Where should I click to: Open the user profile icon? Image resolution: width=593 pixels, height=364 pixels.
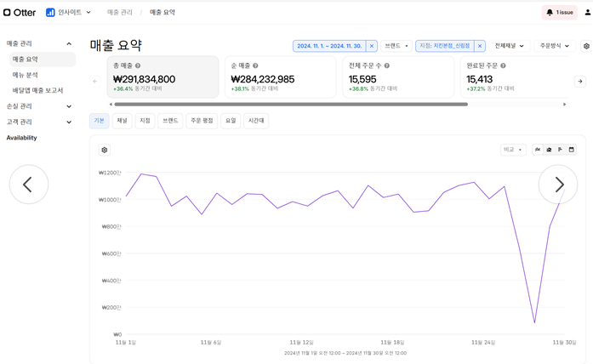[x=588, y=13]
